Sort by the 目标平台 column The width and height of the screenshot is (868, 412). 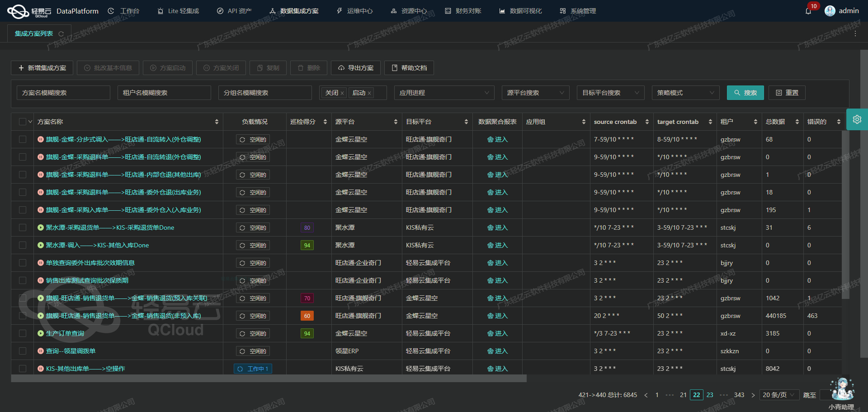466,122
